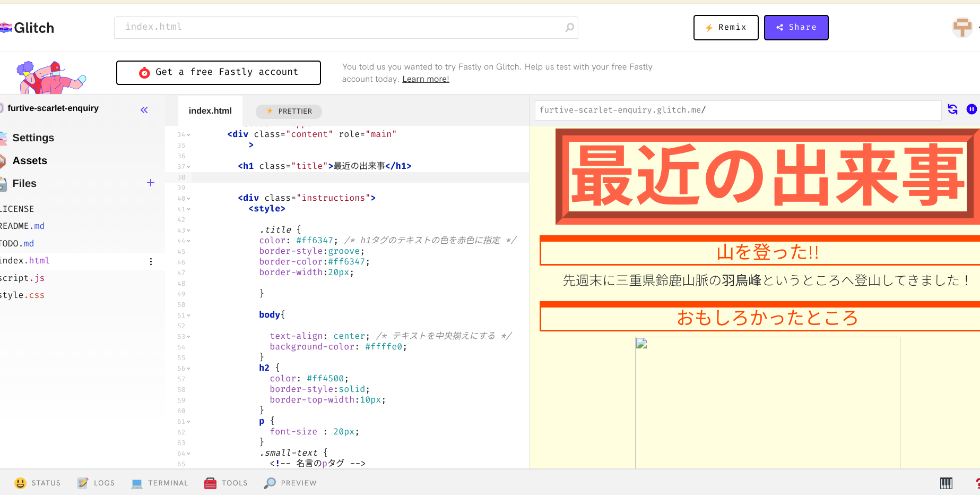Image resolution: width=980 pixels, height=495 pixels.
Task: Click the preview URL address bar
Action: pyautogui.click(x=738, y=110)
